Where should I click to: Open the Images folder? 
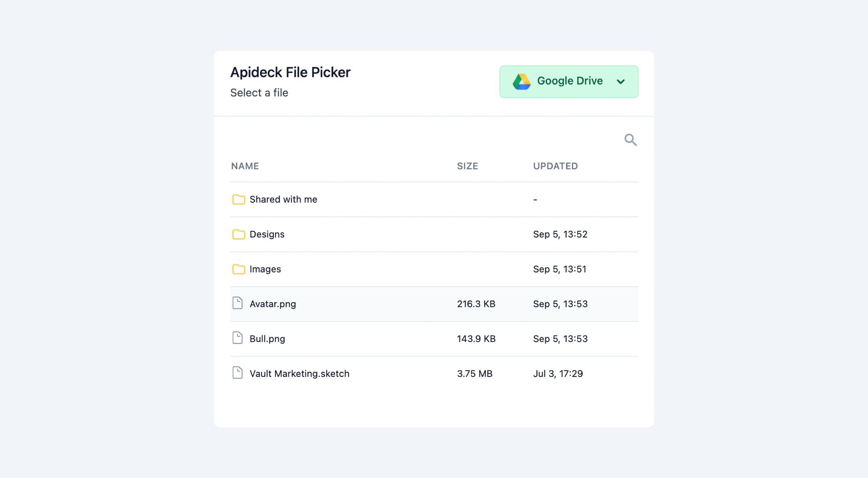(265, 269)
